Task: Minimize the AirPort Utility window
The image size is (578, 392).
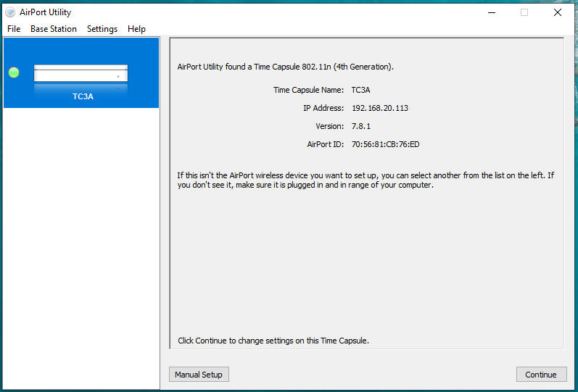Action: (x=492, y=12)
